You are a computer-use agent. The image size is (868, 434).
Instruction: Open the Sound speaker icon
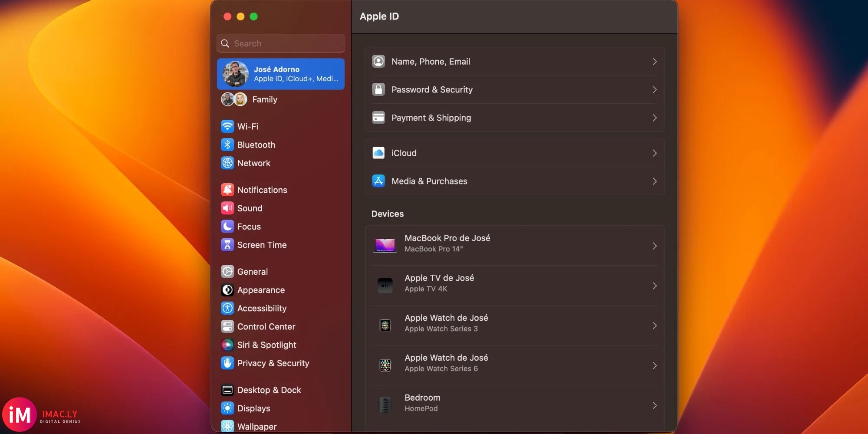click(x=227, y=208)
